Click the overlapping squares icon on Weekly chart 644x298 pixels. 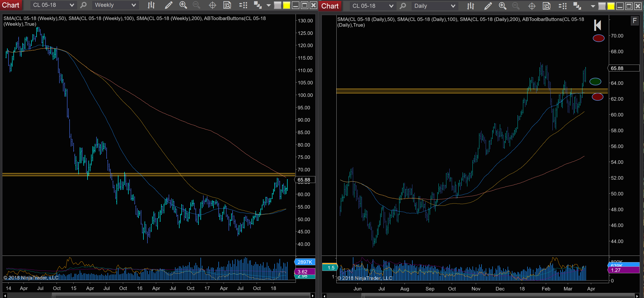[x=258, y=5]
